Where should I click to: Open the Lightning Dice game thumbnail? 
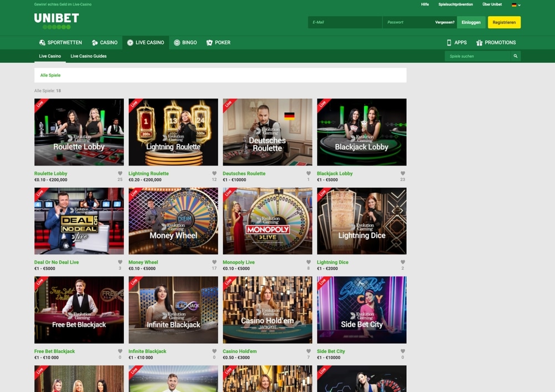click(x=361, y=221)
